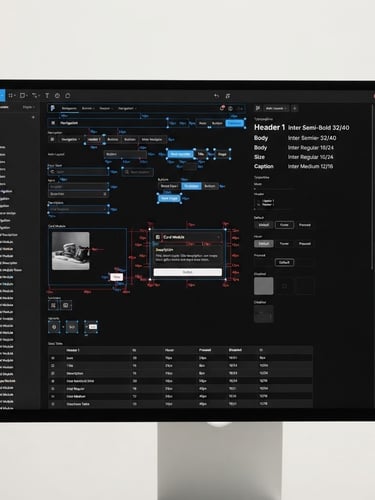375x500 pixels.
Task: Click the icon beside Card Module title
Action: pyautogui.click(x=158, y=237)
